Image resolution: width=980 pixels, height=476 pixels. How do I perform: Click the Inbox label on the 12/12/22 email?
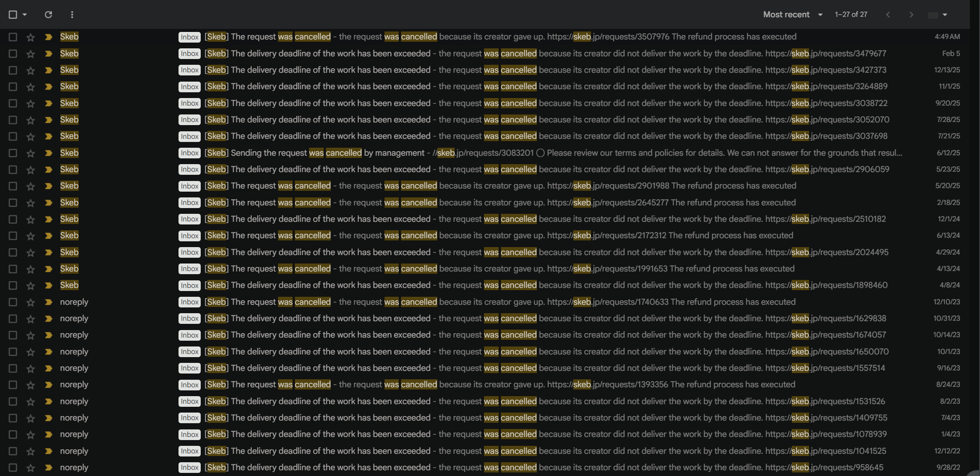point(190,451)
